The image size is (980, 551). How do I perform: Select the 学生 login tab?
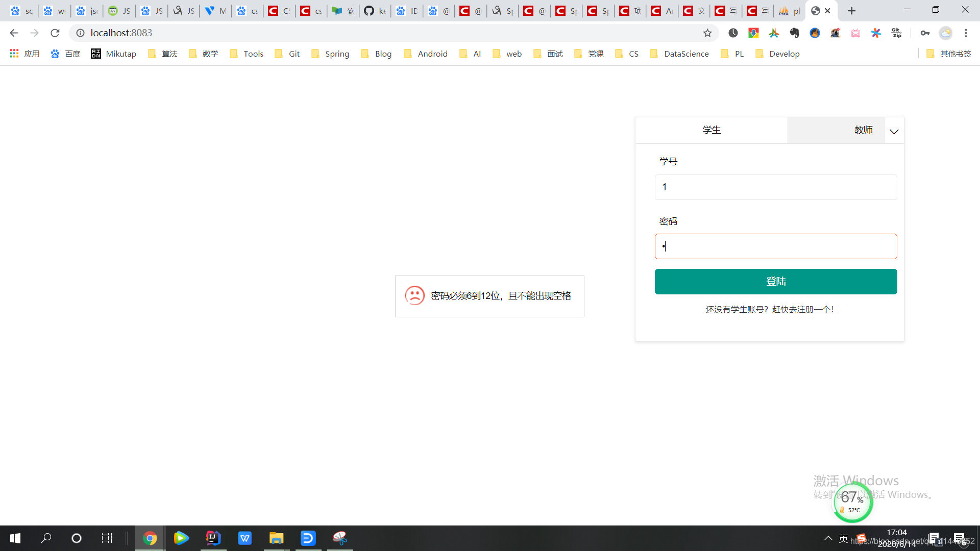click(712, 130)
